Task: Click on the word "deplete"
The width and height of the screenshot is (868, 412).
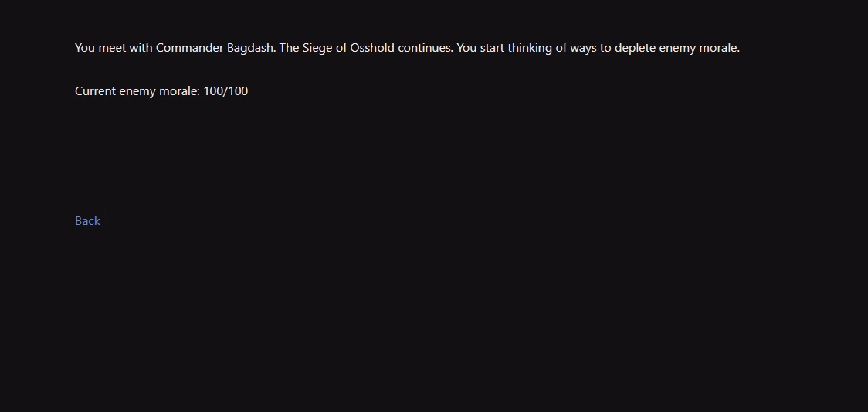Action: 635,48
